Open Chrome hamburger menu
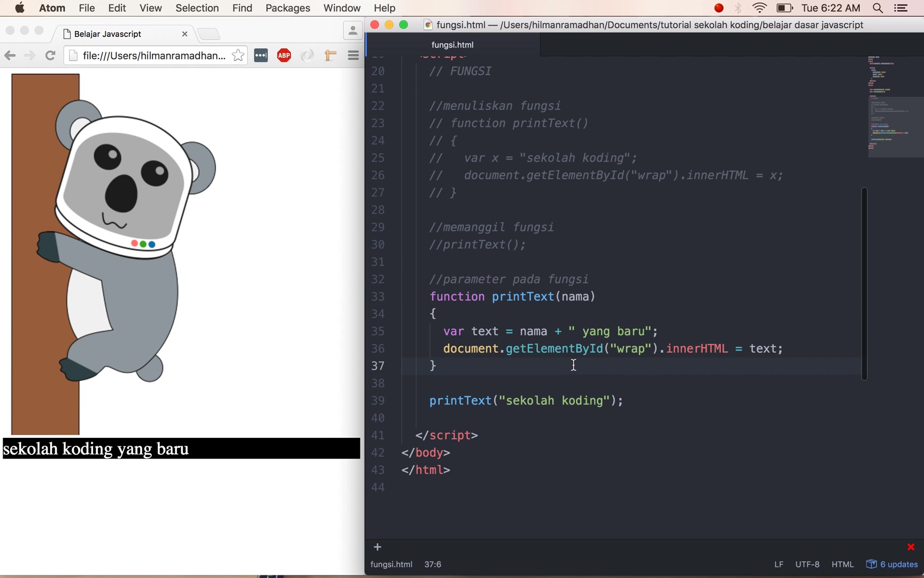 [x=353, y=55]
